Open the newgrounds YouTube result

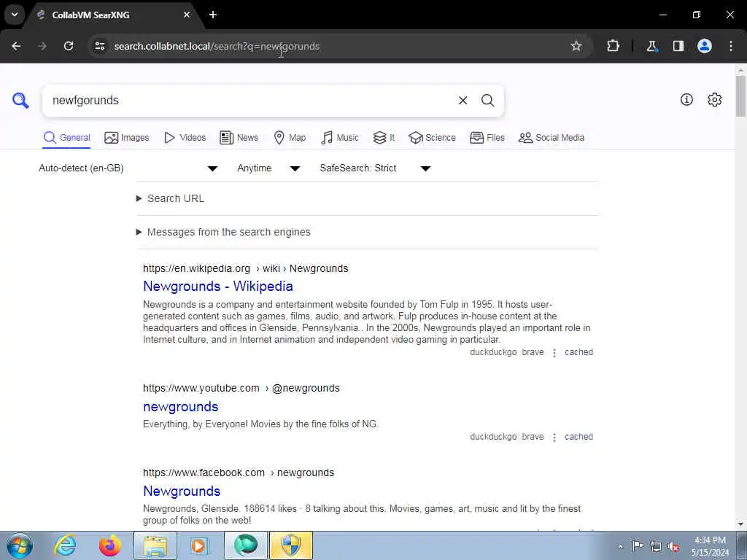tap(181, 407)
